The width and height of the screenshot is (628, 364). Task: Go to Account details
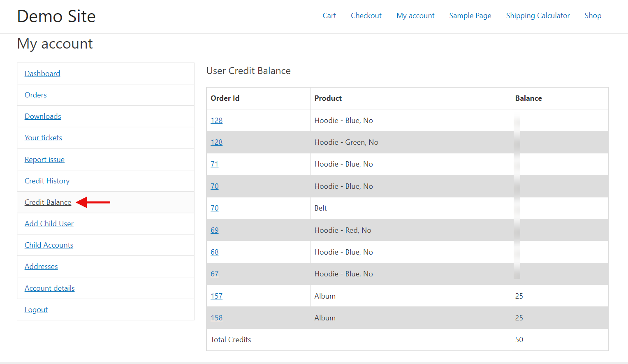point(50,288)
